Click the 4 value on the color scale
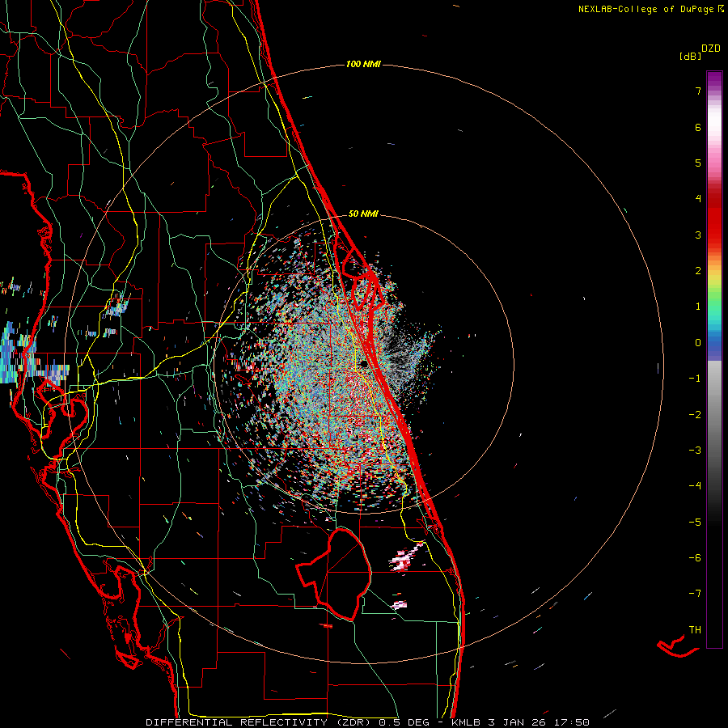This screenshot has width=728, height=728. coord(698,199)
